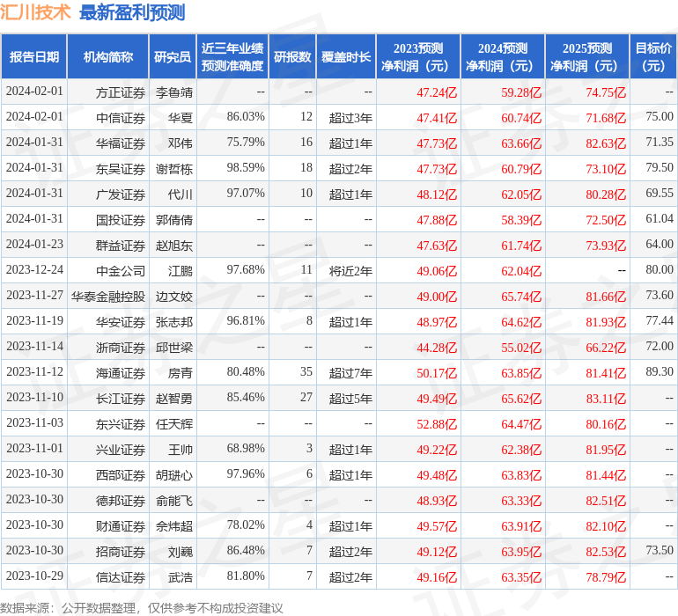
Task: Click the 59.28亿 2024 profit value
Action: [521, 92]
